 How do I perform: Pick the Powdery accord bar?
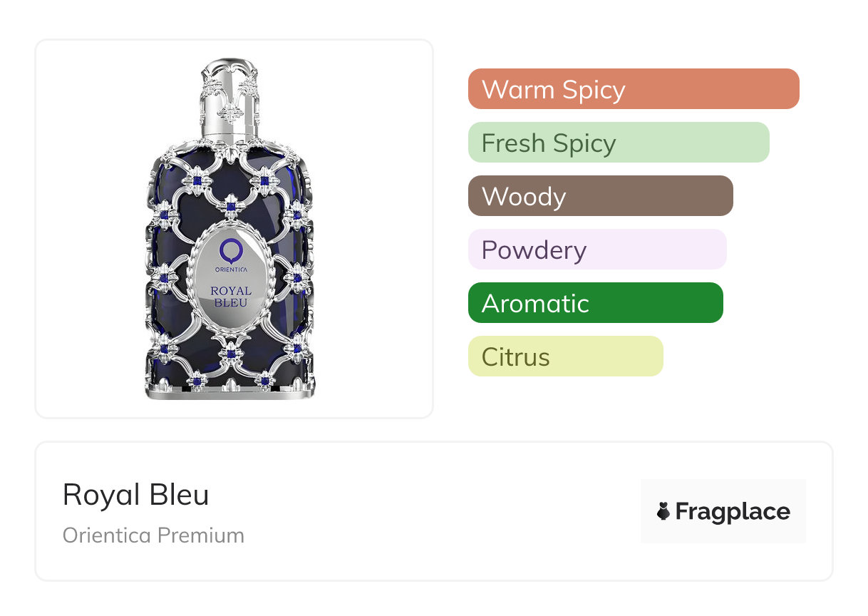[596, 250]
